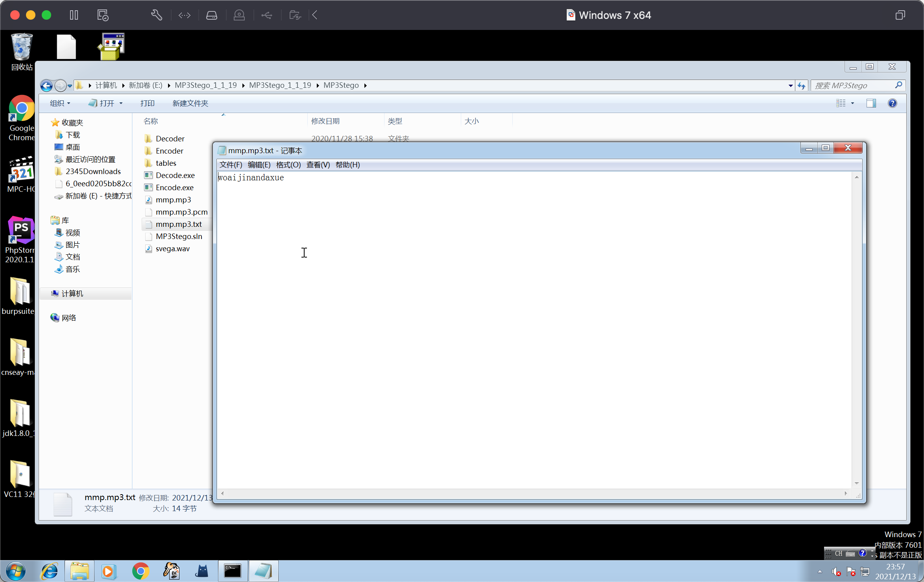Toggle the Explorer preview pane
Image resolution: width=924 pixels, height=582 pixels.
871,103
